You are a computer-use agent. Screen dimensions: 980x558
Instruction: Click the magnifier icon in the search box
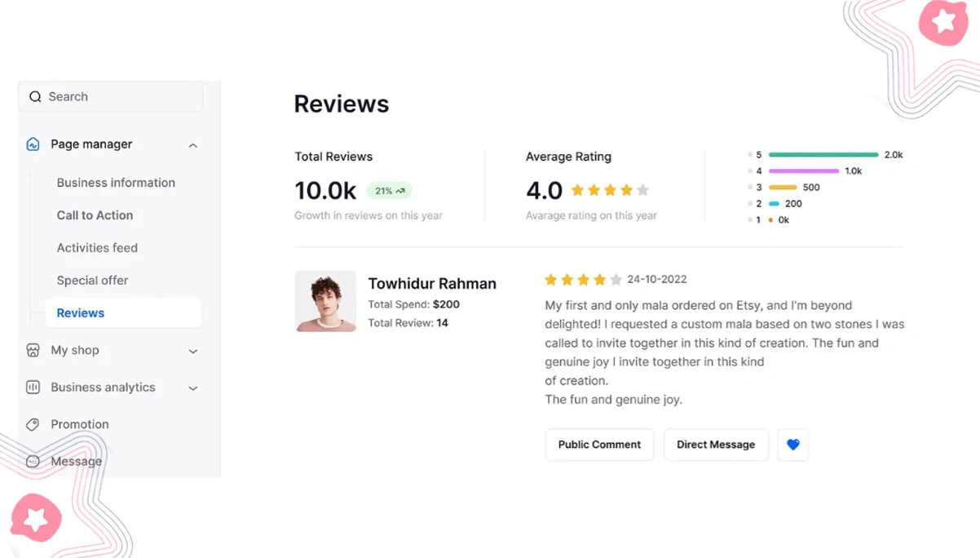35,97
